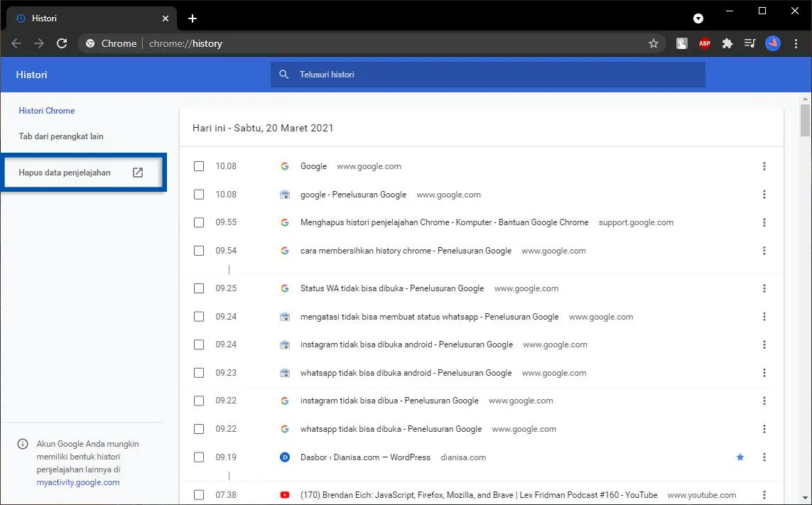The image size is (812, 505).
Task: Follow the myactivity.google.com link
Action: click(77, 482)
